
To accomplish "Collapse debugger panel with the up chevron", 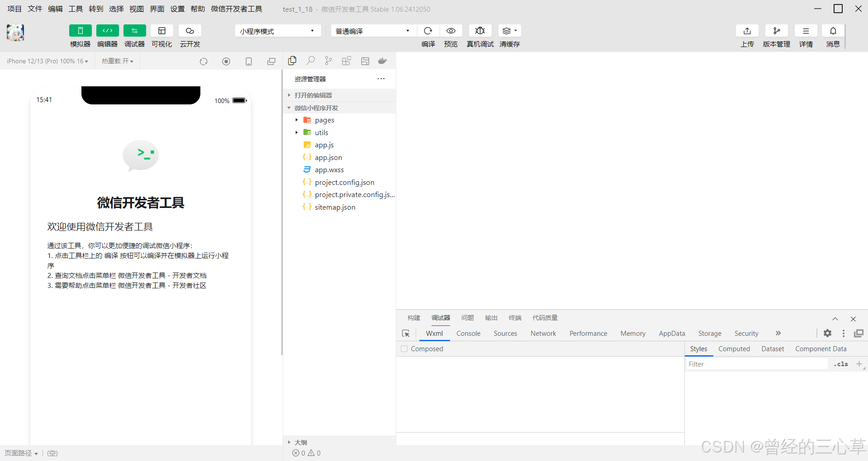I will point(835,319).
